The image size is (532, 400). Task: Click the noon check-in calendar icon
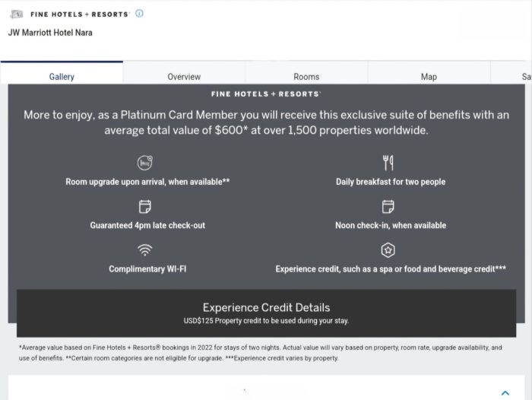click(x=388, y=207)
